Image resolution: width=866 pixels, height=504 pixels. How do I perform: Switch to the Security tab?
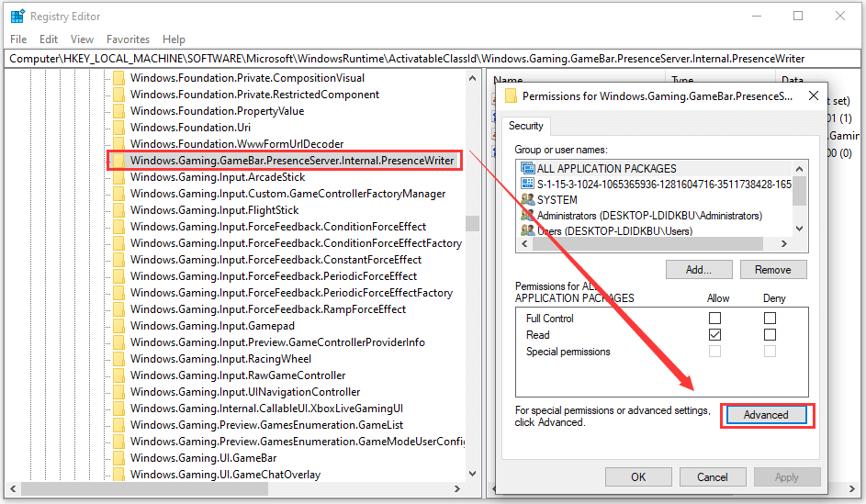point(526,126)
